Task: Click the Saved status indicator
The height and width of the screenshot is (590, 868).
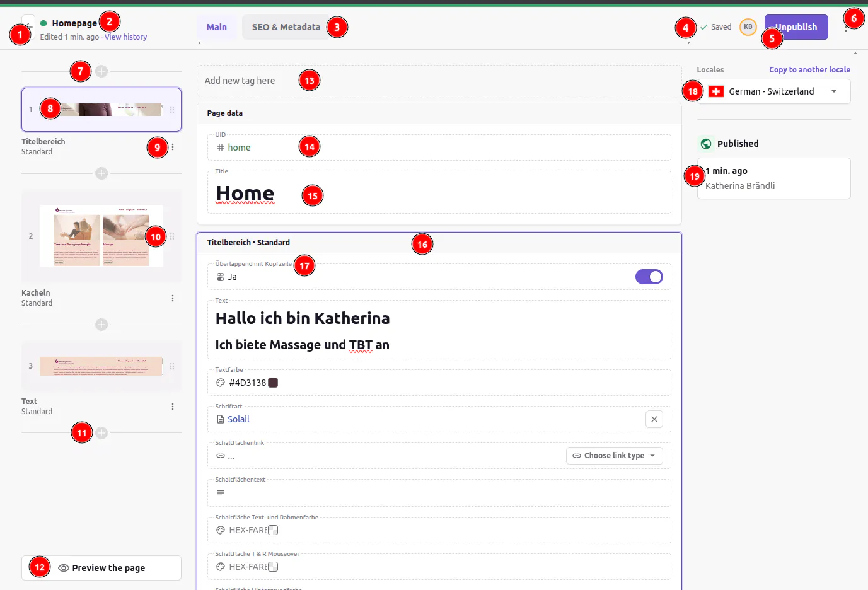Action: tap(716, 27)
